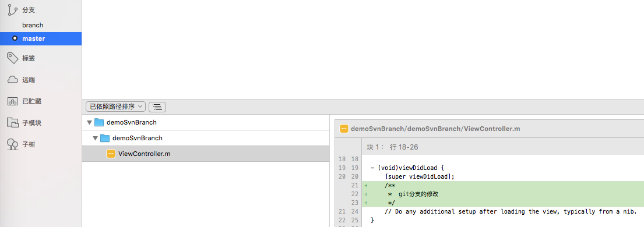Viewport: 644px width, 227px height.
Task: Click the stashes section icon
Action: coord(13,101)
